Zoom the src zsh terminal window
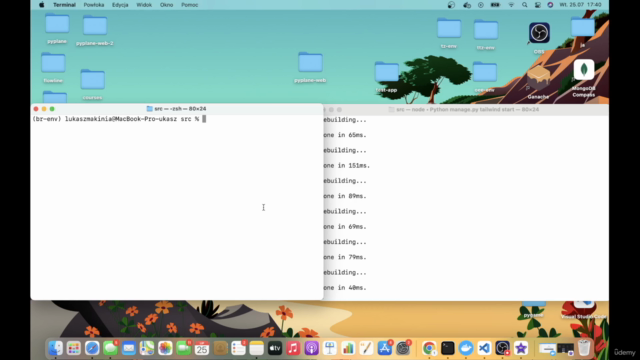Screen dimensions: 640x360 pyautogui.click(x=52, y=109)
